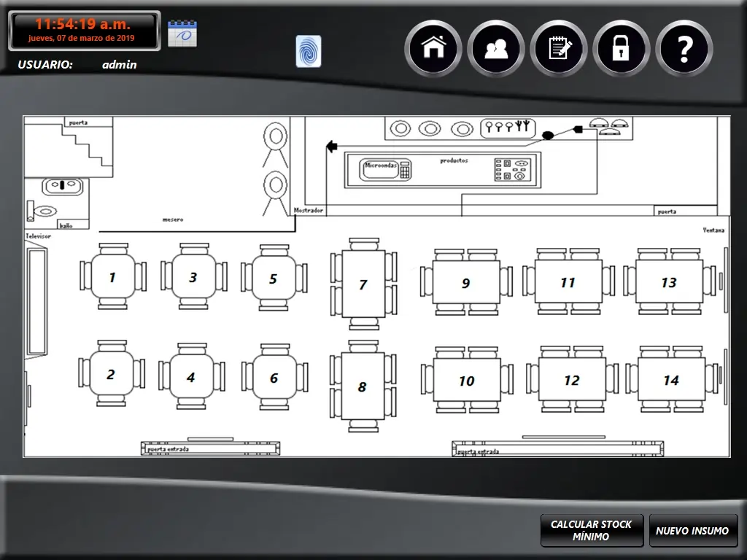Click the fingerprint icon

click(308, 51)
